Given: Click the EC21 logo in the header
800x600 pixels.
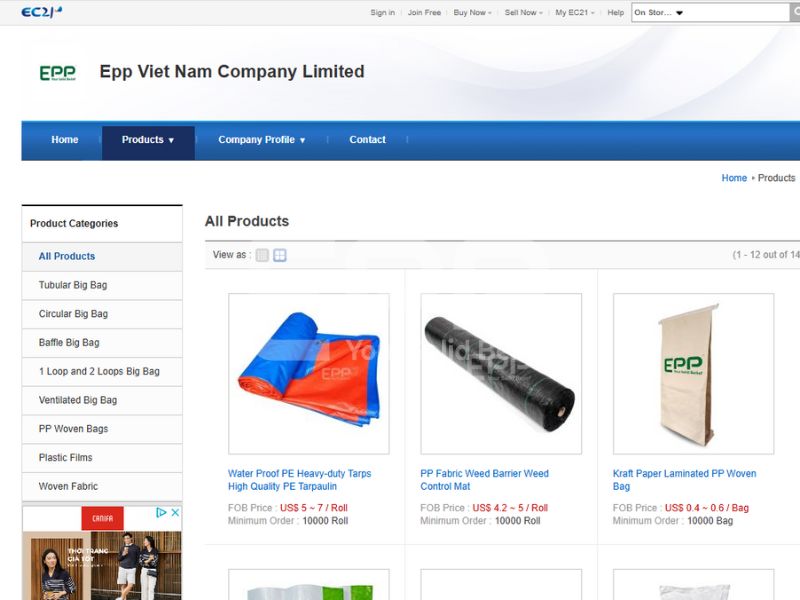Looking at the screenshot, I should (41, 12).
